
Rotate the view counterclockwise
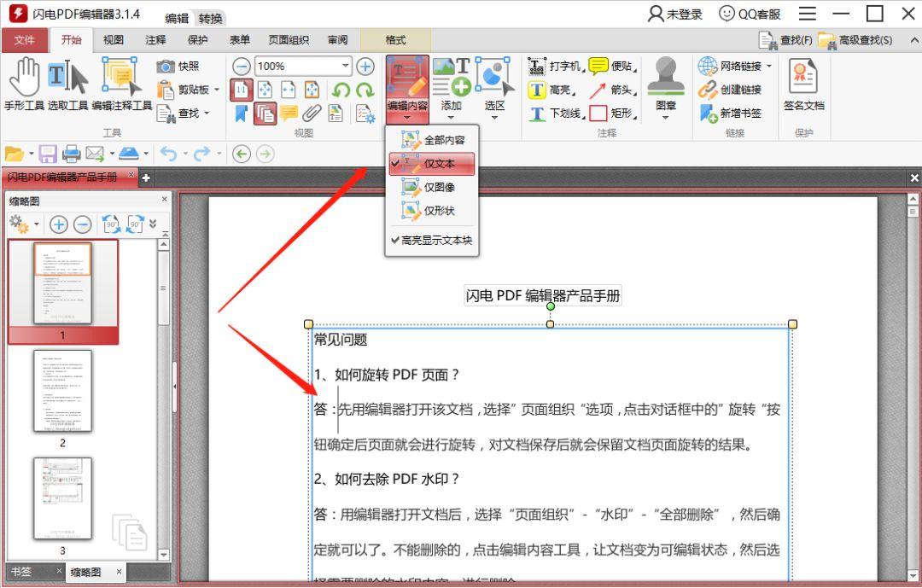(x=341, y=90)
